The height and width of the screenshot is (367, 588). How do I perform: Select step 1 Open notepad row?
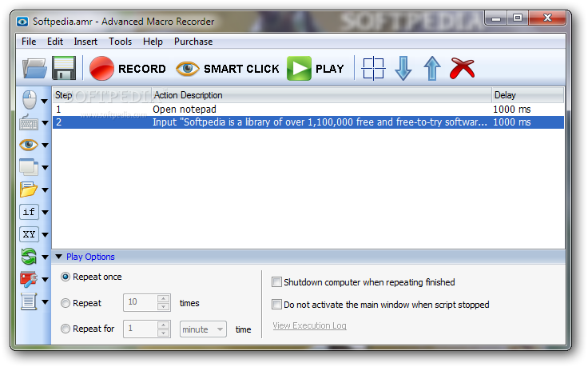[308, 110]
